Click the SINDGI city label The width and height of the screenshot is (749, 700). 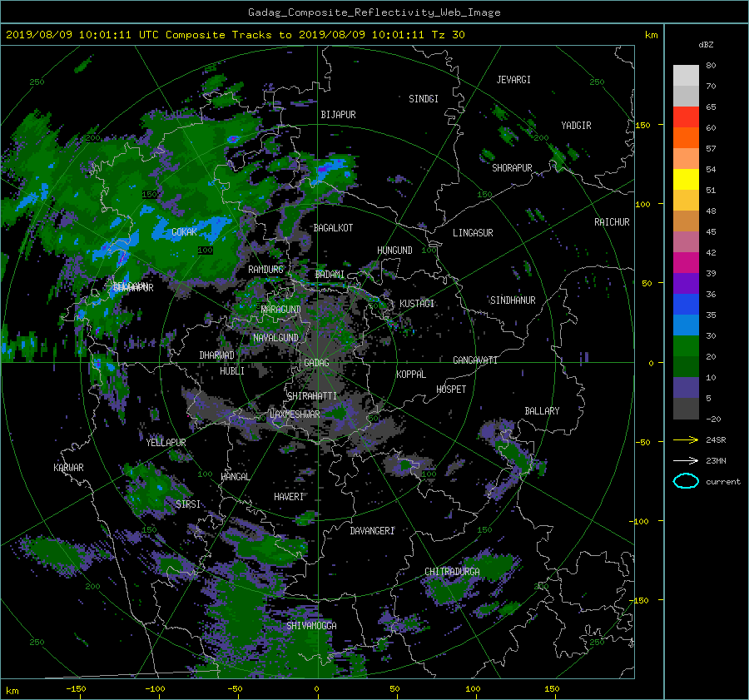(424, 99)
